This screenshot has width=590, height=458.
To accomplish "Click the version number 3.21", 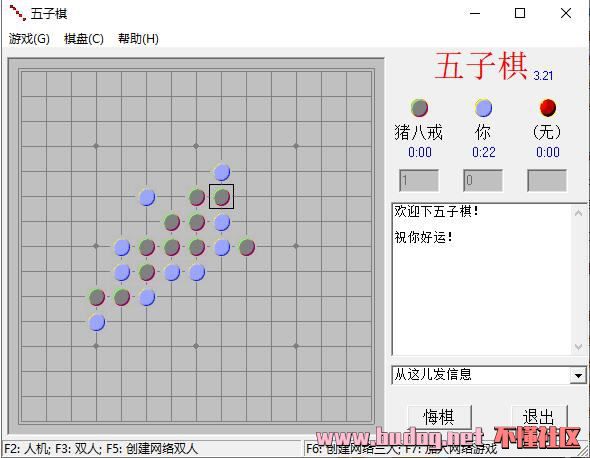I will pyautogui.click(x=543, y=76).
